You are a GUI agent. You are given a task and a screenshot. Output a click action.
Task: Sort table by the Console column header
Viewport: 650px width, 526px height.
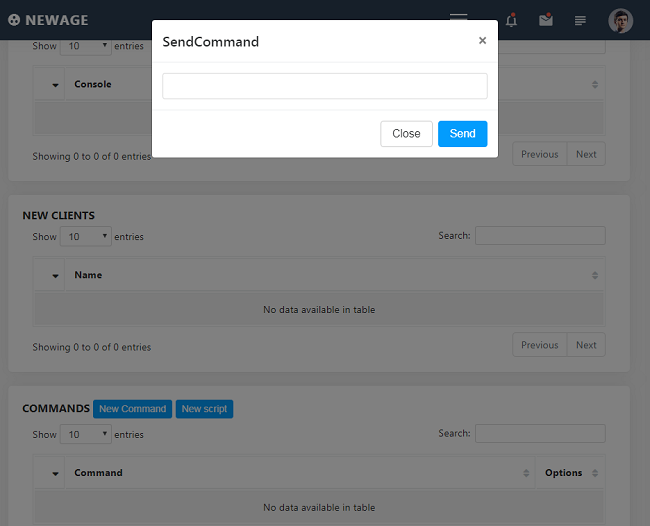[93, 84]
